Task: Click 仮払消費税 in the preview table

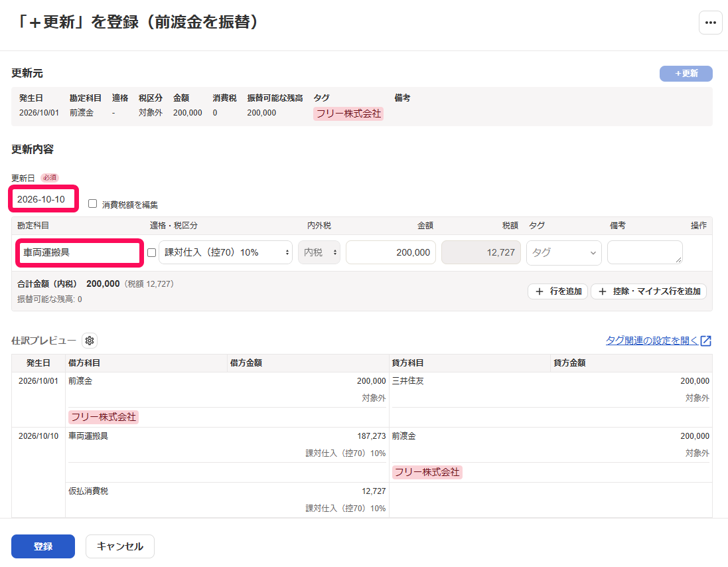Action: 88,491
